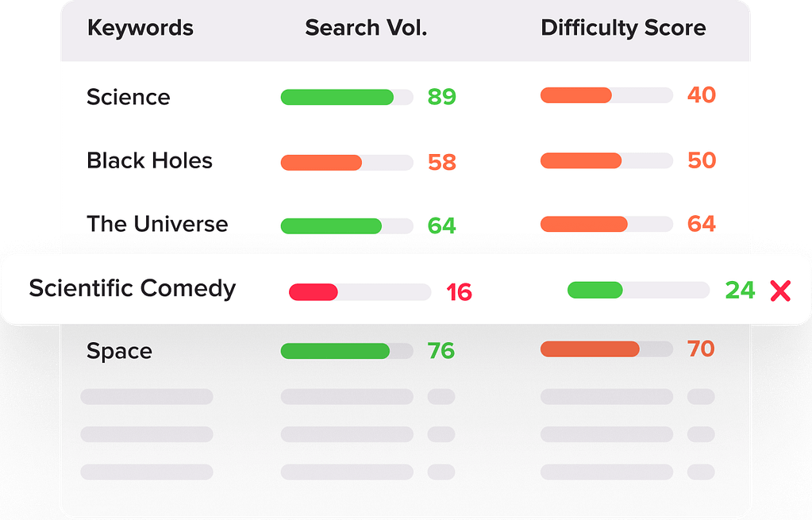
Task: Open the Black Holes keyword
Action: (149, 161)
